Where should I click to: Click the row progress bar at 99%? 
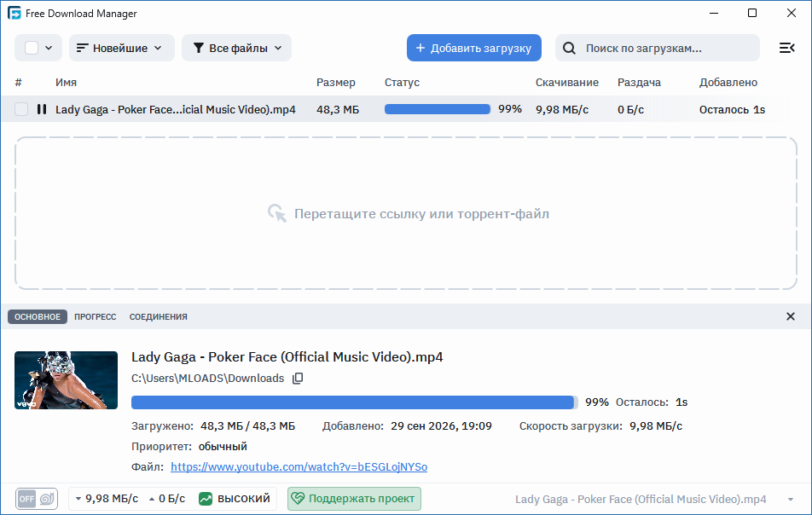(437, 109)
